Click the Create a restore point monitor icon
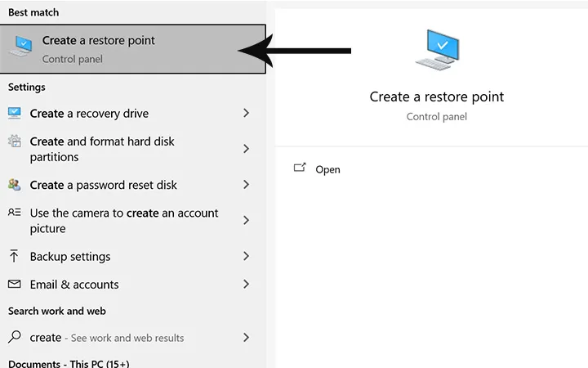Image resolution: width=588 pixels, height=368 pixels. point(22,47)
